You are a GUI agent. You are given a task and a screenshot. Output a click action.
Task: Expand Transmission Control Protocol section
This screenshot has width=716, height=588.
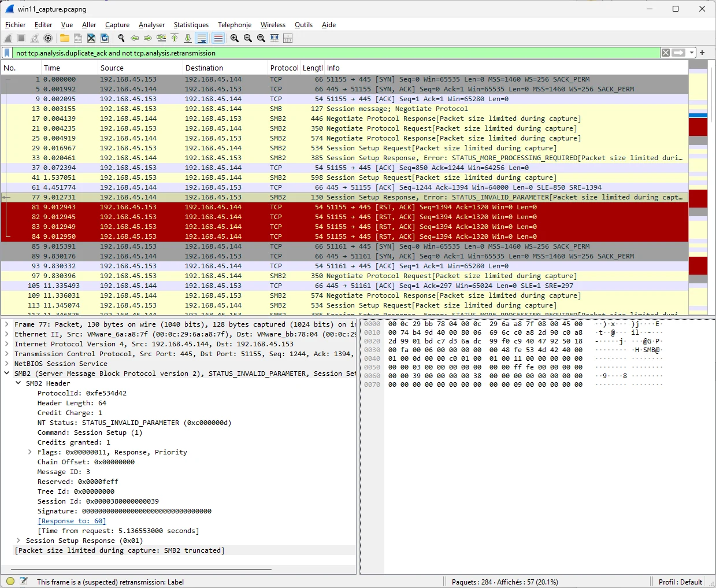(6, 354)
